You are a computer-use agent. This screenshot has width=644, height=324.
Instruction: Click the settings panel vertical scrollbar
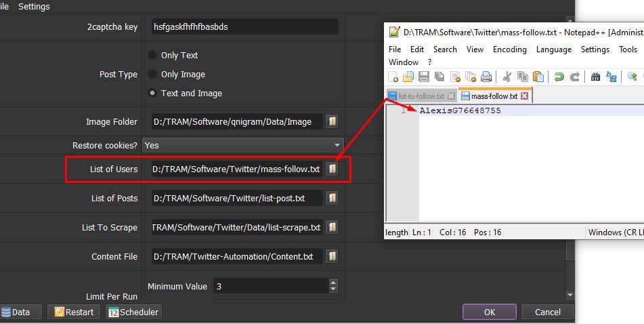point(570,157)
